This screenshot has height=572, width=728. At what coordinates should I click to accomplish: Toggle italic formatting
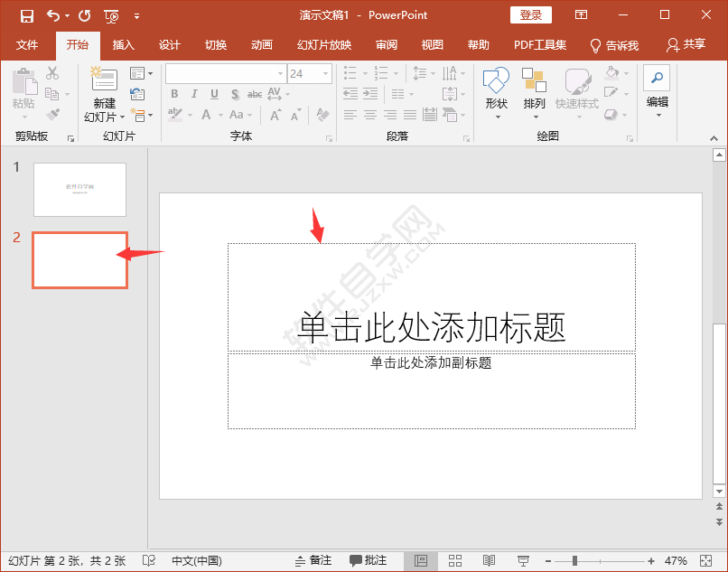tap(193, 93)
